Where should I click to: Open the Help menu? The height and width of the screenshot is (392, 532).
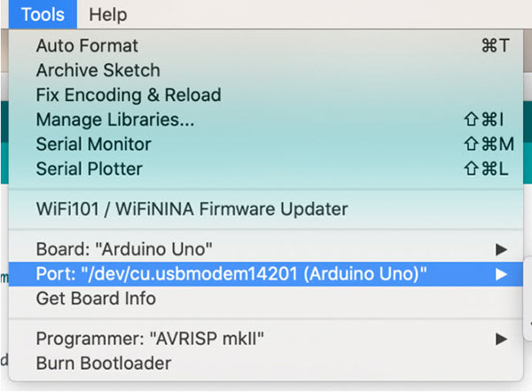[107, 14]
